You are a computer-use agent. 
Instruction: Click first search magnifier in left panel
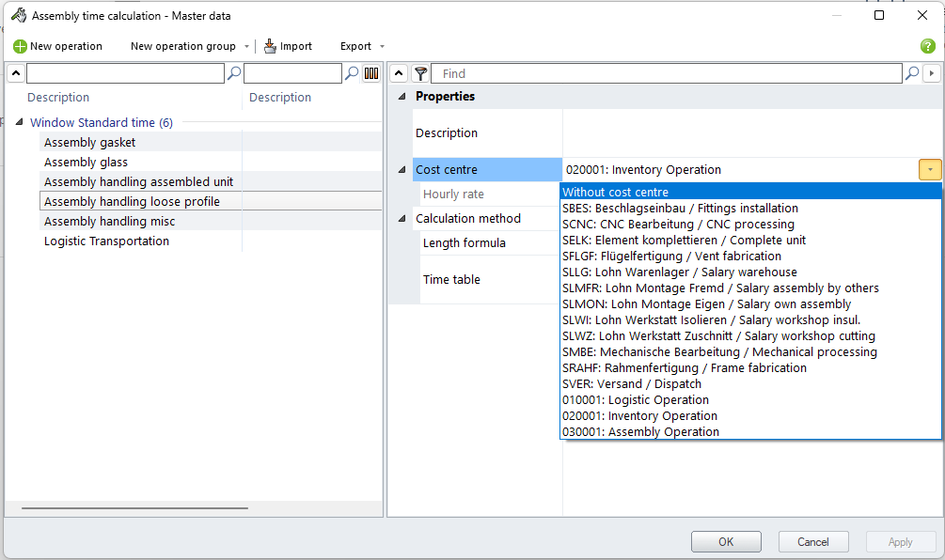[234, 73]
